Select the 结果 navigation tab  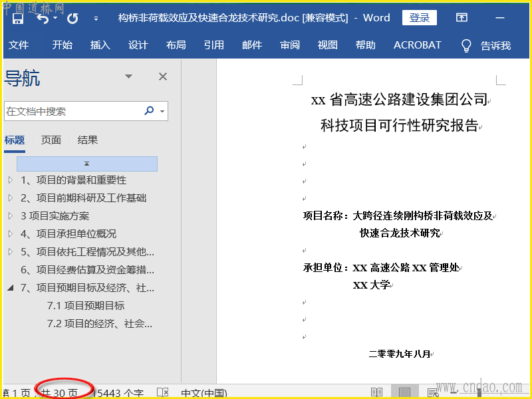(88, 140)
